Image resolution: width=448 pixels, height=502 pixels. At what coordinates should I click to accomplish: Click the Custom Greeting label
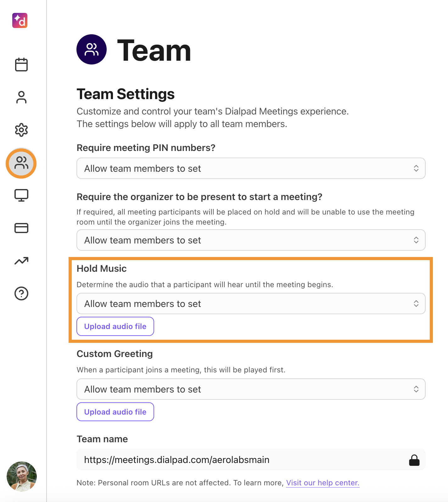(115, 354)
